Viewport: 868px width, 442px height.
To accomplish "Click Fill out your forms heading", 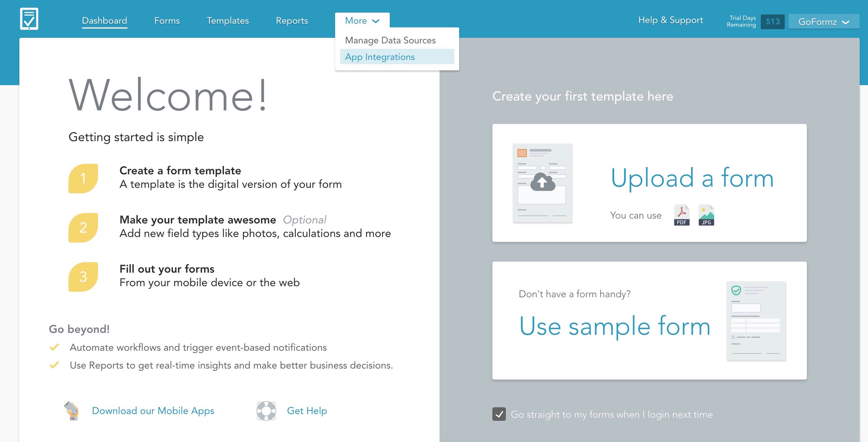I will pos(167,269).
